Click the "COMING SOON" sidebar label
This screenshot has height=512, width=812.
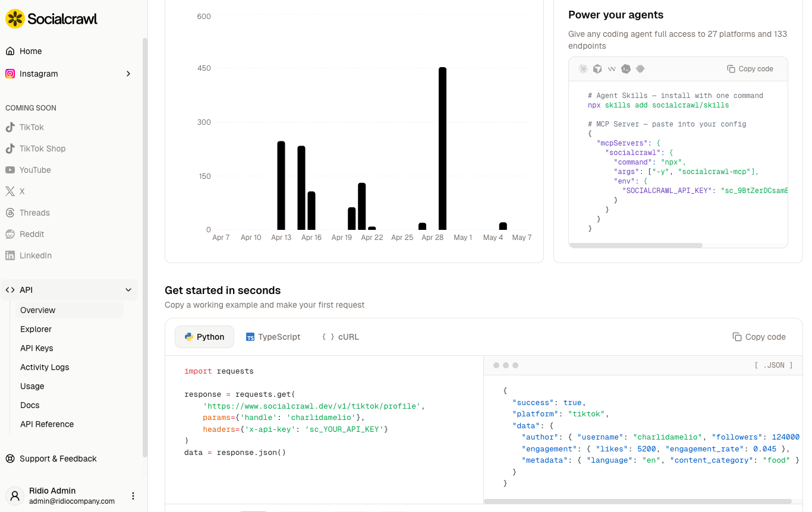pyautogui.click(x=31, y=108)
